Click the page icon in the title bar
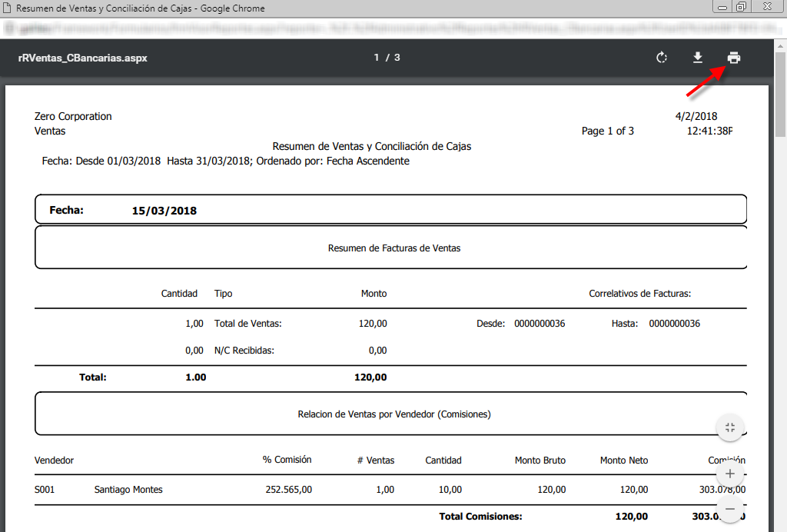787x532 pixels. point(8,8)
